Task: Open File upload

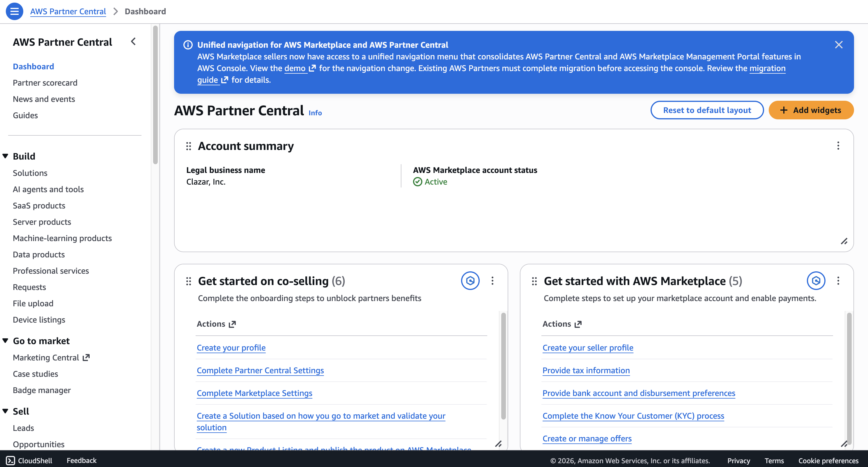Action: click(x=33, y=303)
